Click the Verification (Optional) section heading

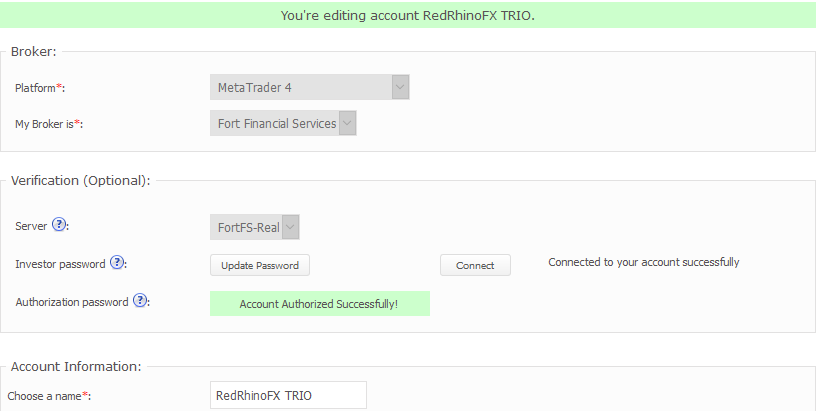click(80, 181)
